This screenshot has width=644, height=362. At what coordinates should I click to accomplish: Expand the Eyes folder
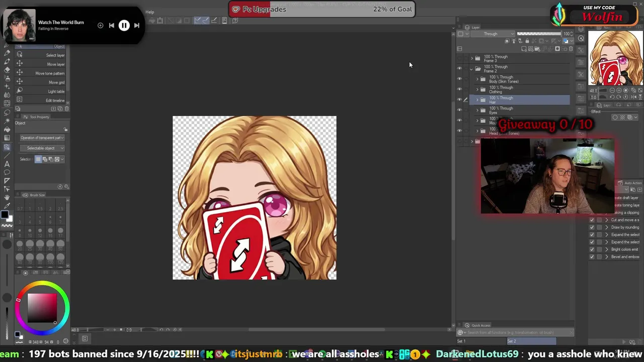pyautogui.click(x=477, y=110)
